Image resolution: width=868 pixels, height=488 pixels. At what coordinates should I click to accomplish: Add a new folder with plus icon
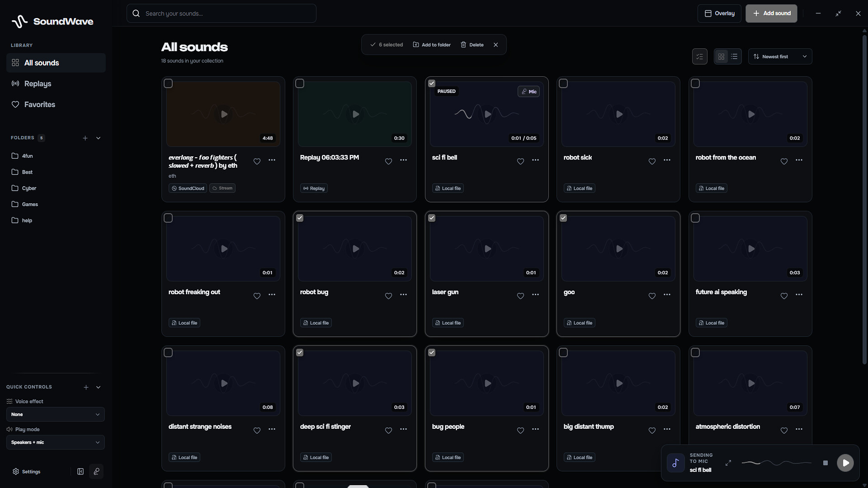[85, 138]
